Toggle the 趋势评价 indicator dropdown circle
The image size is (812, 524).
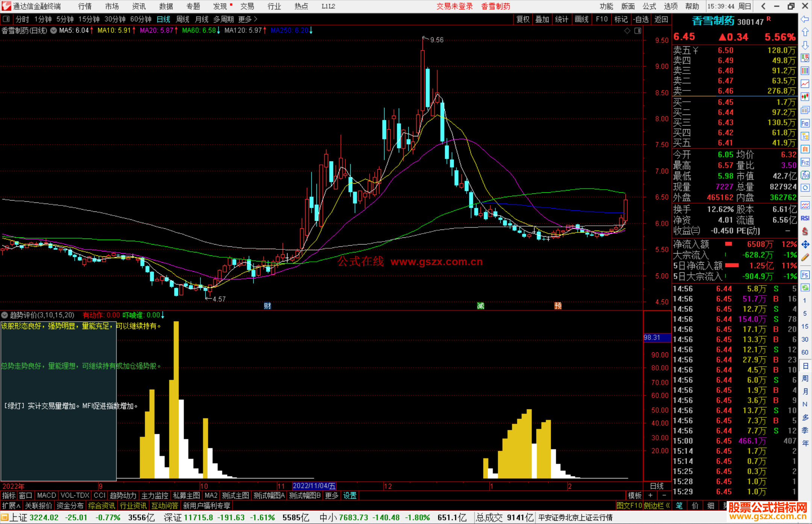(5, 315)
